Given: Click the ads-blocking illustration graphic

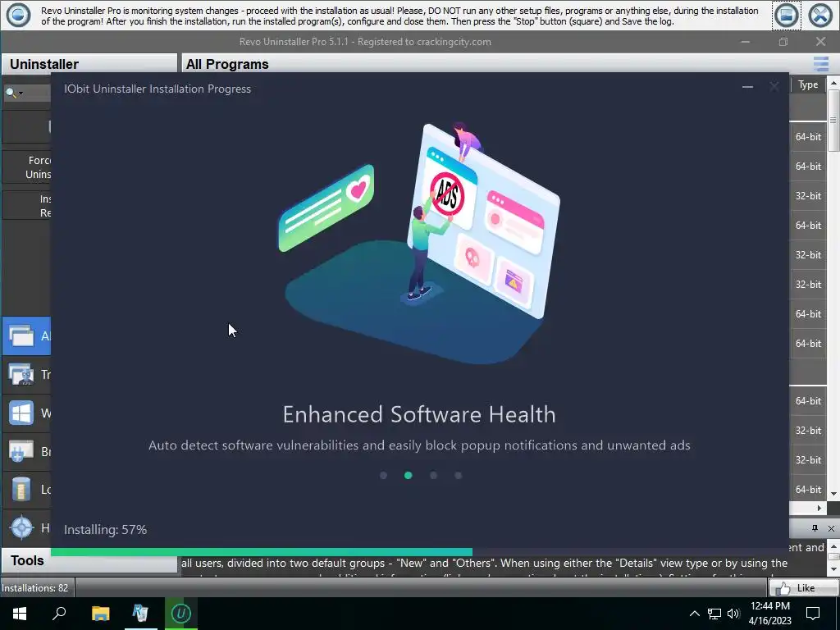Looking at the screenshot, I should 419,244.
